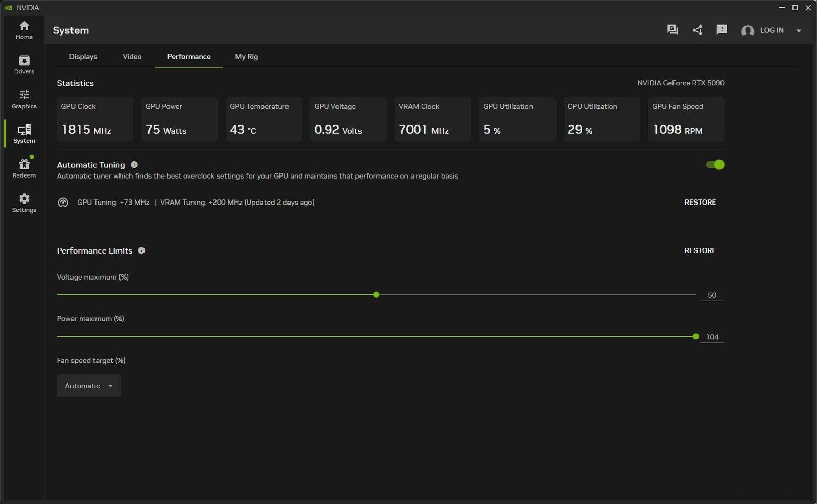Open the Home section in sidebar
This screenshot has width=817, height=504.
point(24,30)
